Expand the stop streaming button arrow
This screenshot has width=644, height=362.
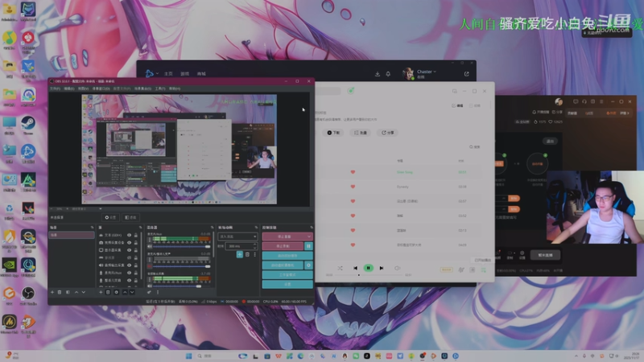pyautogui.click(x=309, y=237)
